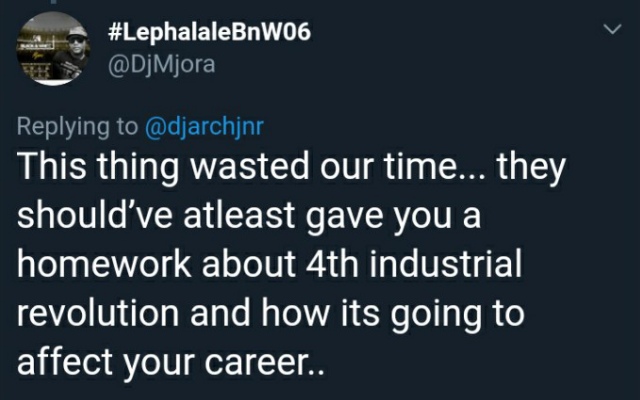The image size is (640, 400).
Task: Open DjMjora's round profile avatar
Action: pyautogui.click(x=53, y=49)
